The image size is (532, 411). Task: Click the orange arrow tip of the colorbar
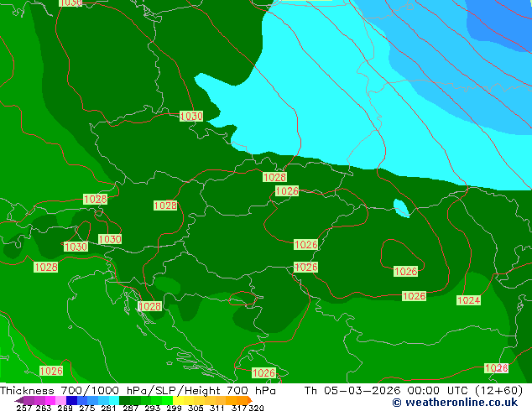click(250, 400)
